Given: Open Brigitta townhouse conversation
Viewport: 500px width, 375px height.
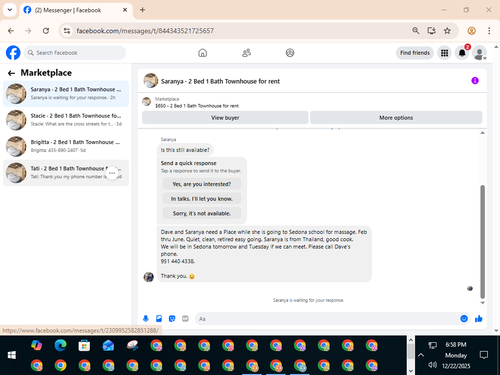Looking at the screenshot, I should 66,146.
